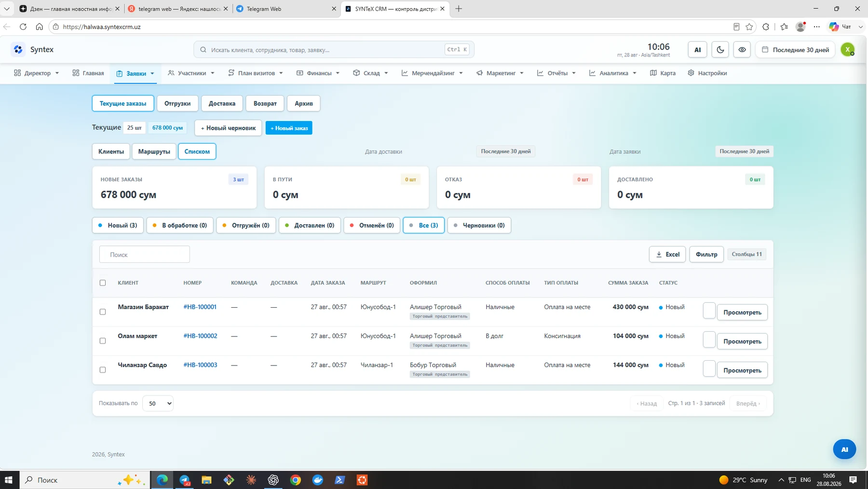Screen dimensions: 868x489
Task: Open the AI assistant button in the header
Action: (697, 50)
